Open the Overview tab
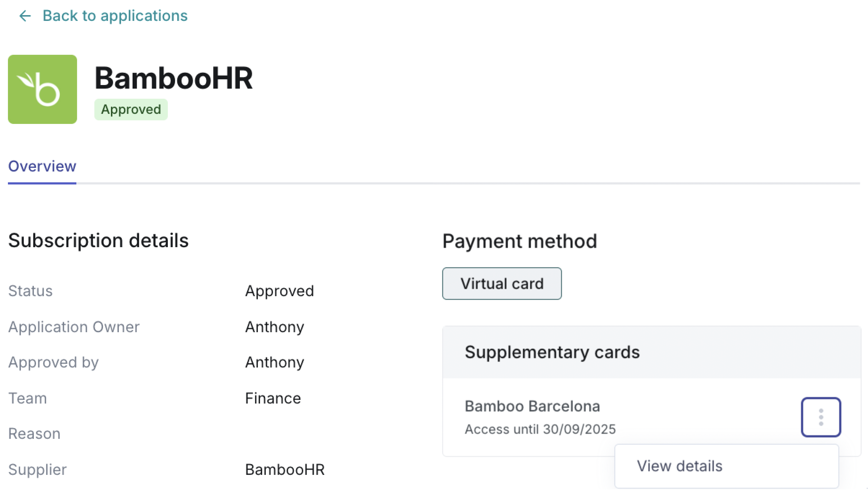Screen dimensions: 868x490 (42, 166)
